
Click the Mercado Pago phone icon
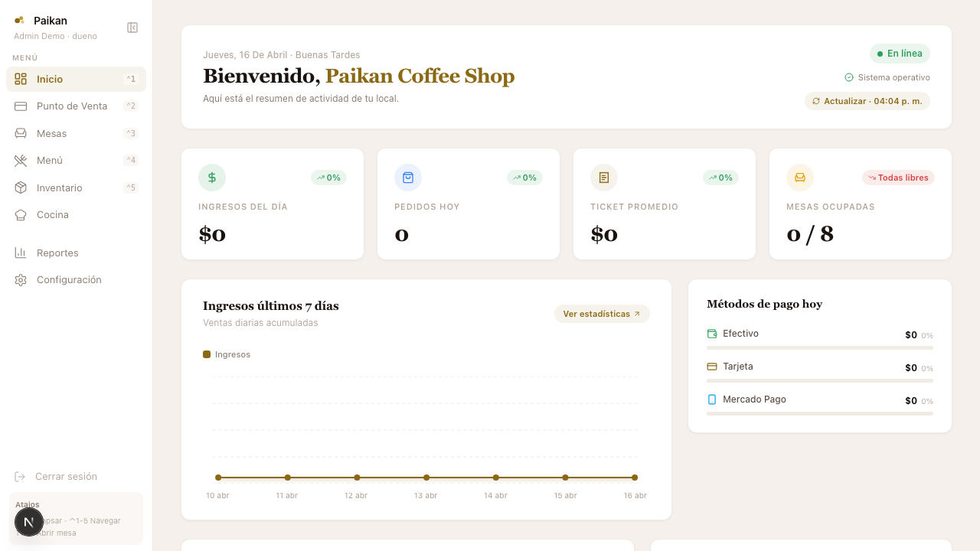[x=712, y=399]
